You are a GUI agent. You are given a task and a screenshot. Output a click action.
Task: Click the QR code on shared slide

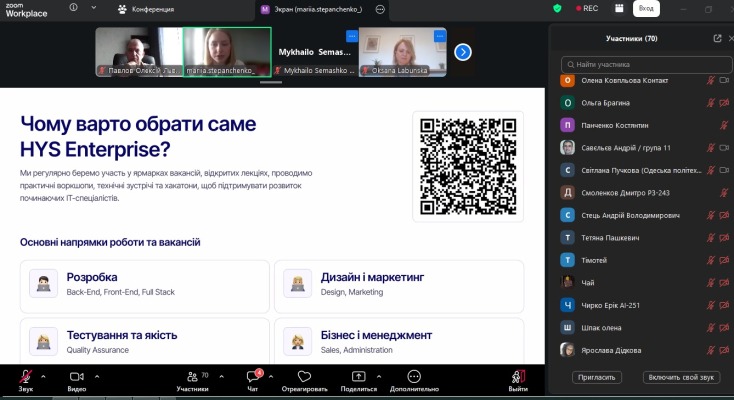tap(468, 166)
